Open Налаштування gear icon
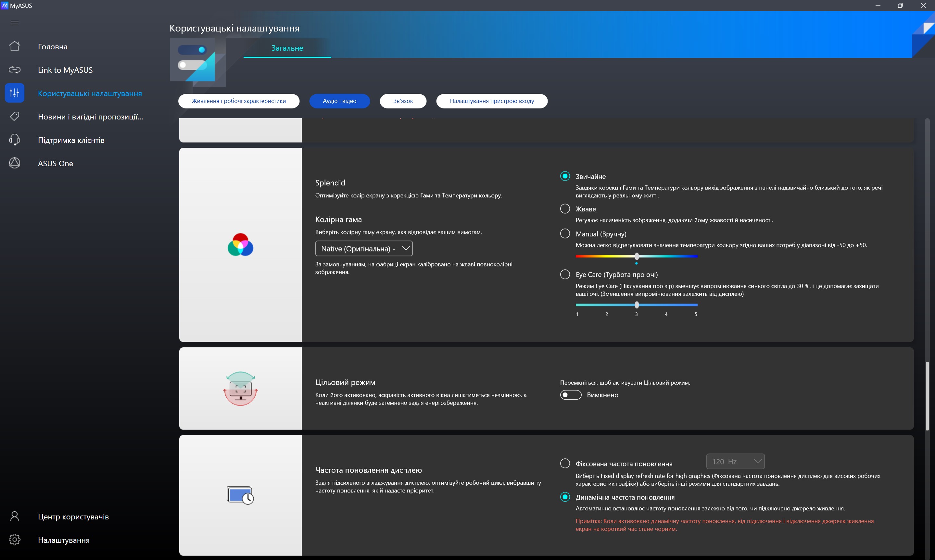The width and height of the screenshot is (935, 560). point(14,540)
